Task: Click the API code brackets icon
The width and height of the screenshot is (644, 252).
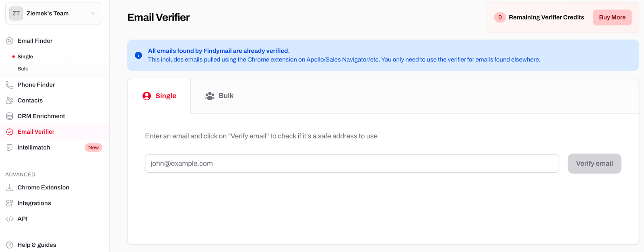Action: [10, 219]
